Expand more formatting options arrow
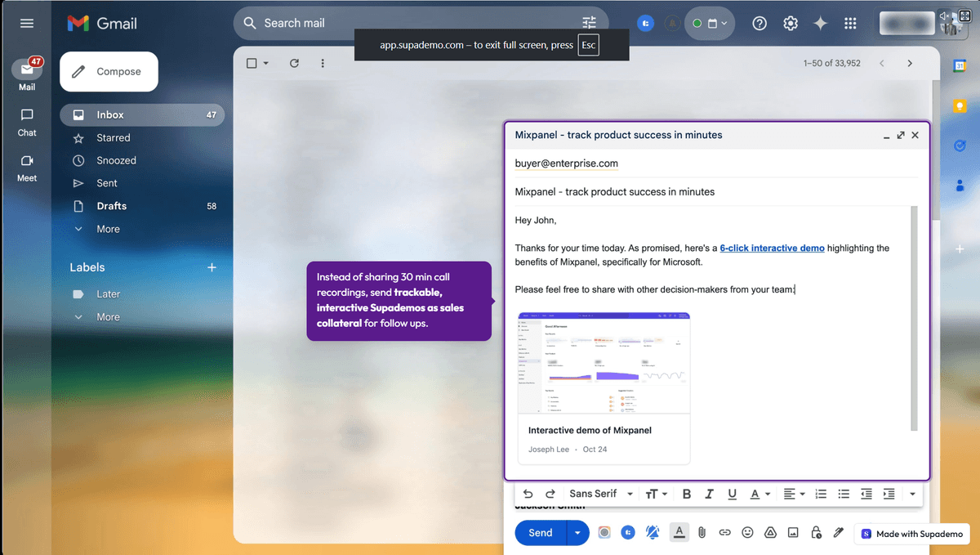Viewport: 980px width, 555px height. 912,494
